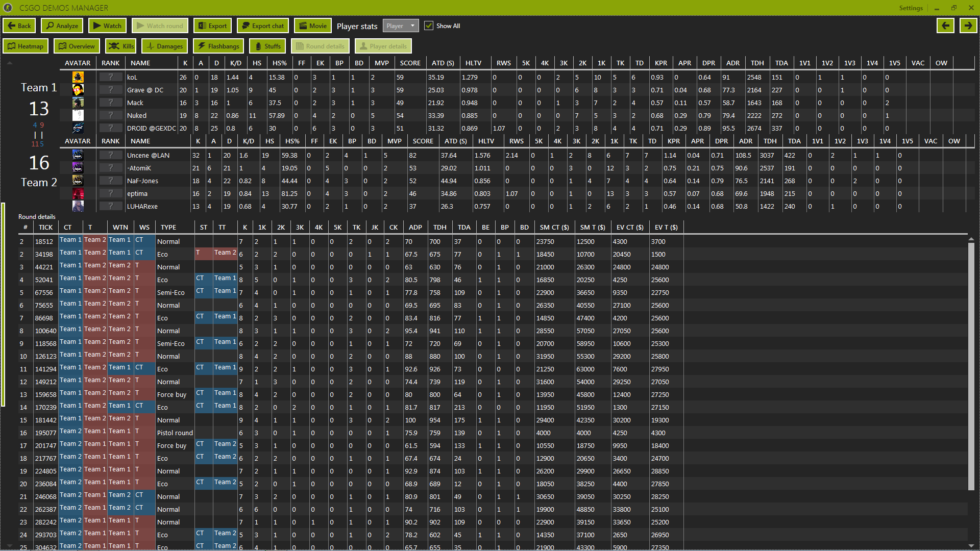
Task: Export the chat log
Action: [263, 26]
